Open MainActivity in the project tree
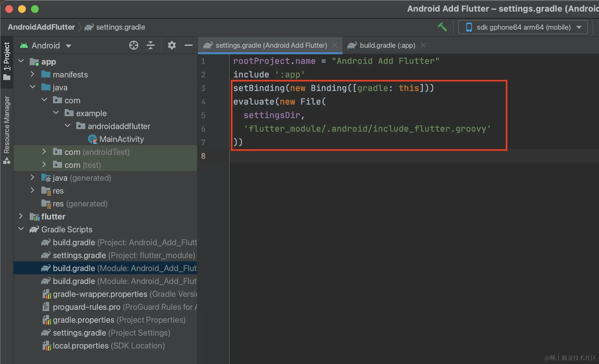Image resolution: width=599 pixels, height=364 pixels. click(x=121, y=139)
